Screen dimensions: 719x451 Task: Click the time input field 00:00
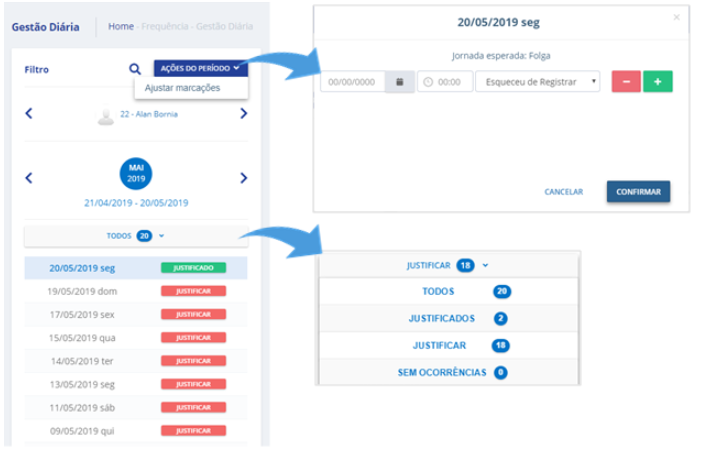pos(446,82)
